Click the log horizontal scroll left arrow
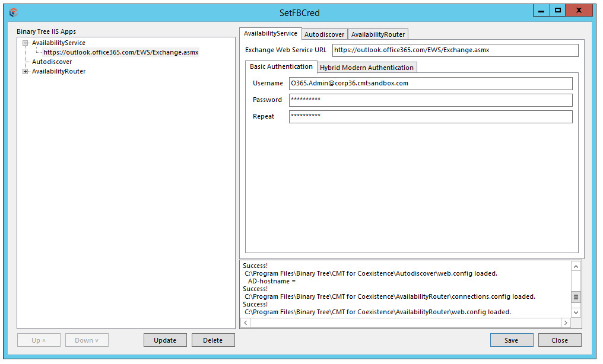The image size is (603, 364). [x=246, y=323]
